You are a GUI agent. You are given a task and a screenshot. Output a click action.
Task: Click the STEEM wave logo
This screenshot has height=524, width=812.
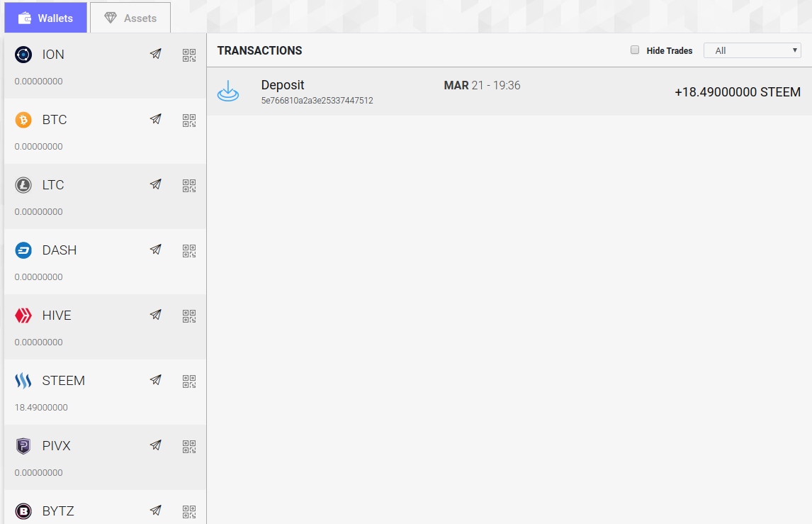pyautogui.click(x=23, y=381)
